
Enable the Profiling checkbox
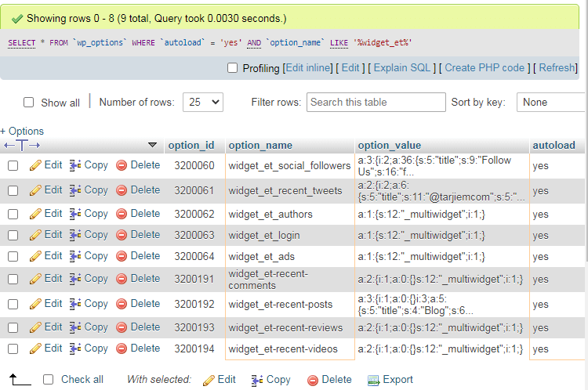[233, 68]
